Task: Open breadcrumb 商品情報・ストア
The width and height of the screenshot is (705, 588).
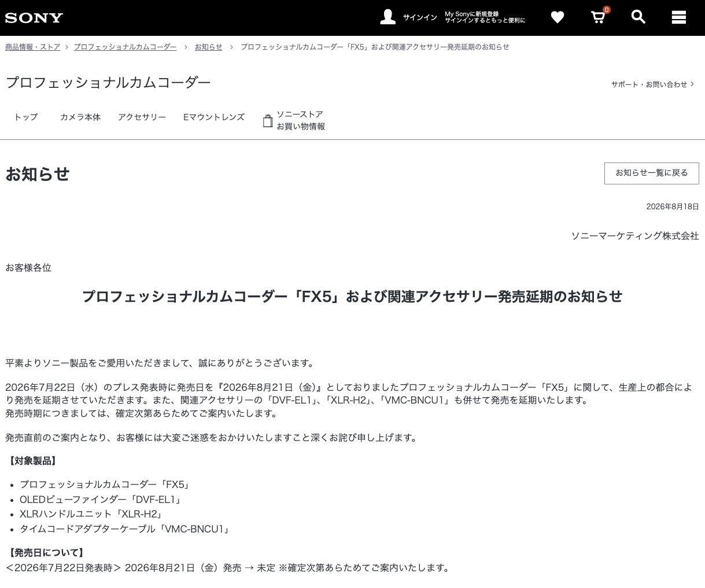Action: tap(33, 47)
